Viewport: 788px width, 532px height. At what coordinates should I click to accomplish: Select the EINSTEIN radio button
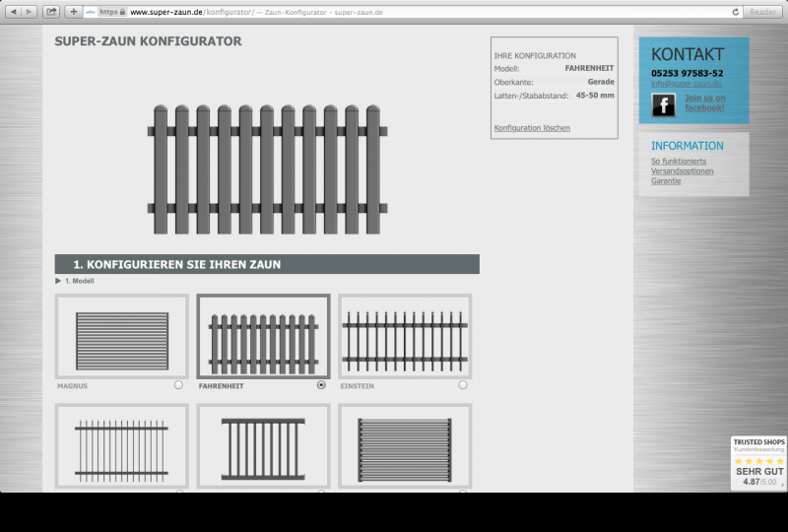tap(463, 384)
